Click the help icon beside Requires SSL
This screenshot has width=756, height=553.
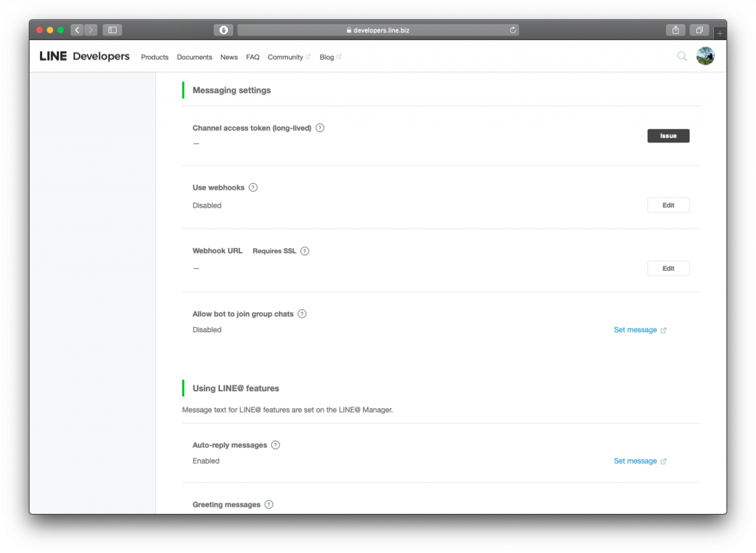coord(305,251)
